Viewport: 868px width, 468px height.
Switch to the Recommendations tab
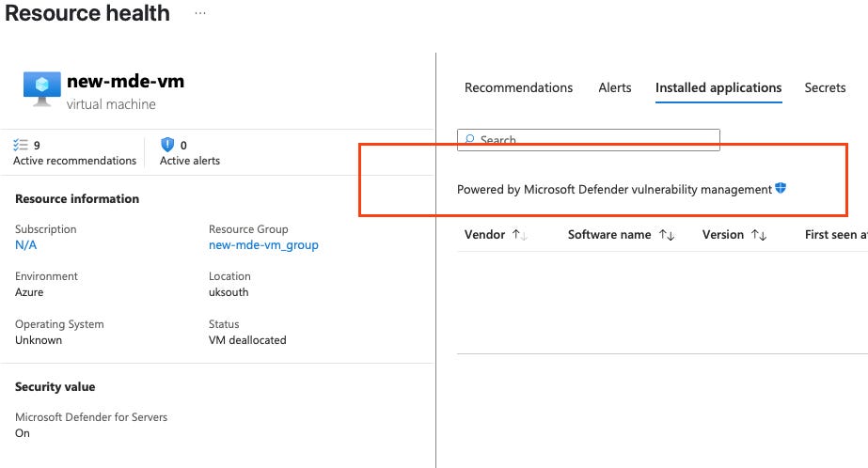tap(518, 87)
